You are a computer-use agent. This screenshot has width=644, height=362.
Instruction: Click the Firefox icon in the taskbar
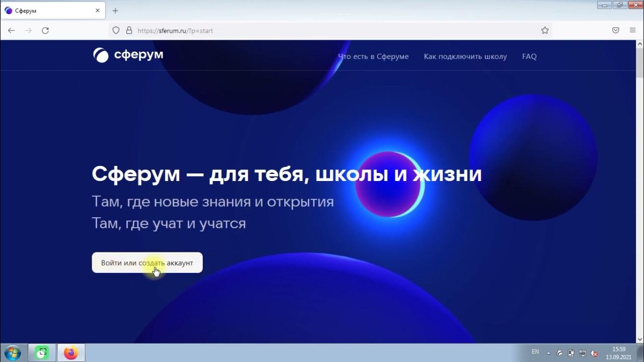pyautogui.click(x=71, y=353)
